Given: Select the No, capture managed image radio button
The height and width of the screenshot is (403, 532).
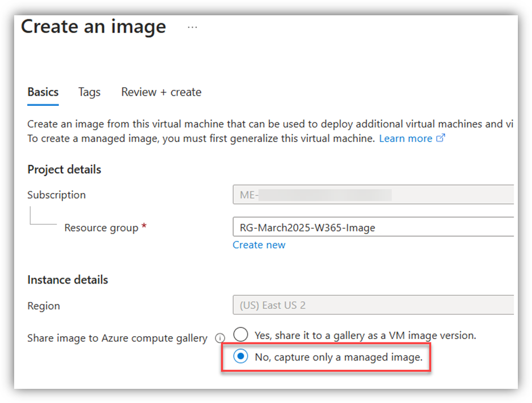Looking at the screenshot, I should (x=241, y=357).
